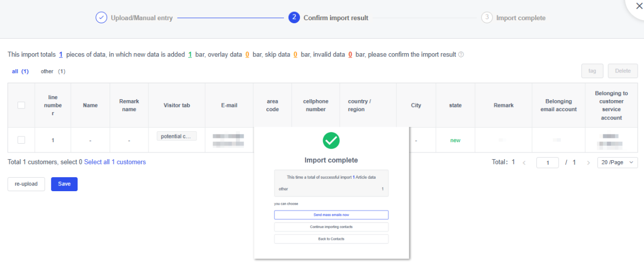Toggle the select-all header checkbox
The image size is (644, 263).
pos(21,105)
